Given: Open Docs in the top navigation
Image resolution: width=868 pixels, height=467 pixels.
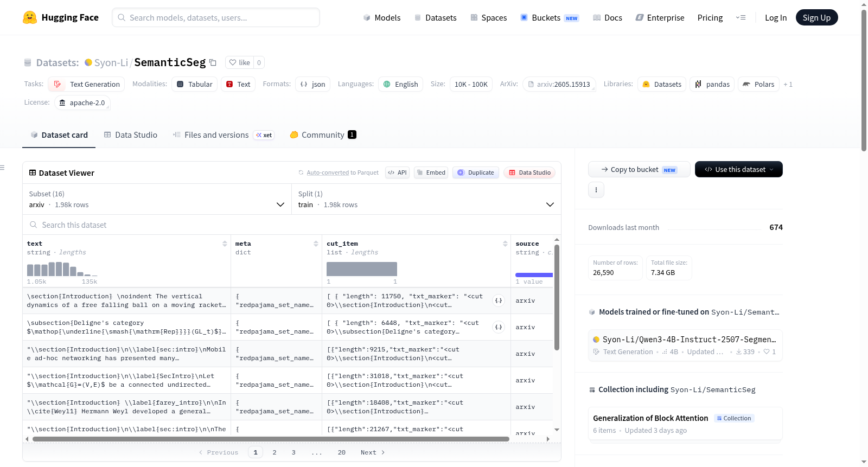Looking at the screenshot, I should [x=608, y=18].
